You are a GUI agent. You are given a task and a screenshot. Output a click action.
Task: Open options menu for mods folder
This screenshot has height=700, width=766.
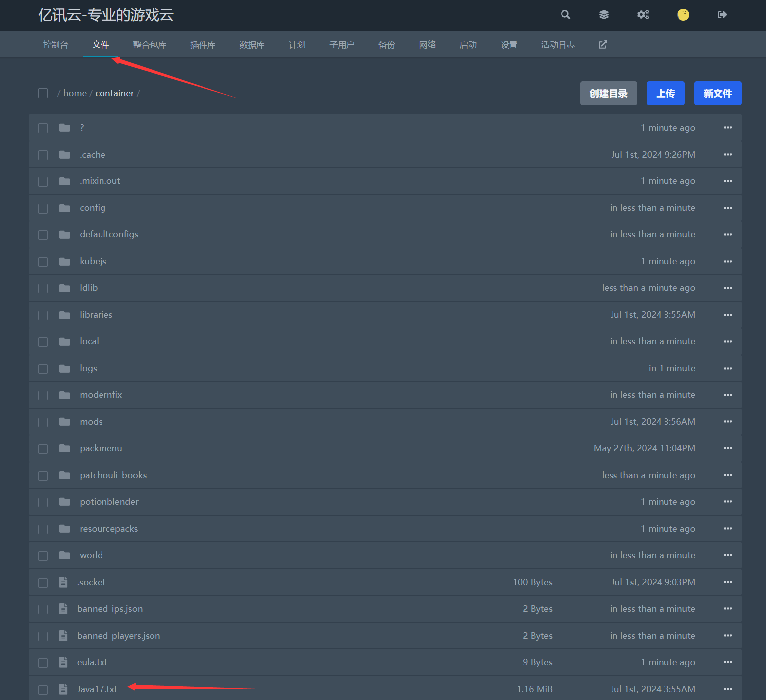(728, 421)
